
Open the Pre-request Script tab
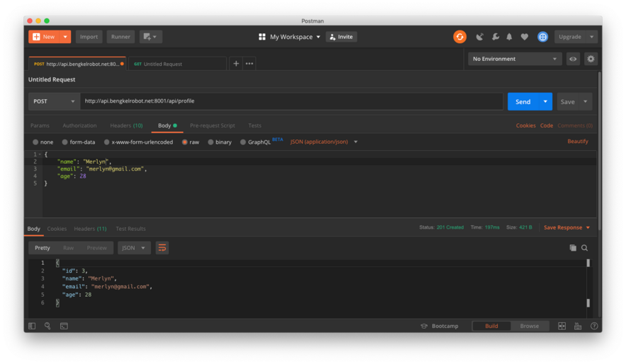[x=212, y=125]
